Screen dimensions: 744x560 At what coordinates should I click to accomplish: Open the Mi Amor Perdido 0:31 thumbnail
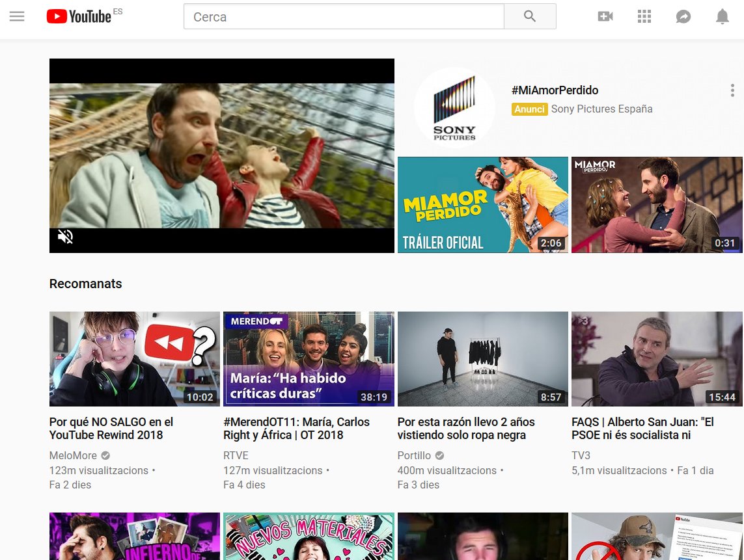point(657,204)
